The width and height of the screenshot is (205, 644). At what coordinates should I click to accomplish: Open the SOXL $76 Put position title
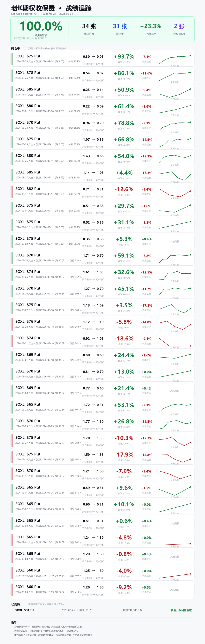28,322
